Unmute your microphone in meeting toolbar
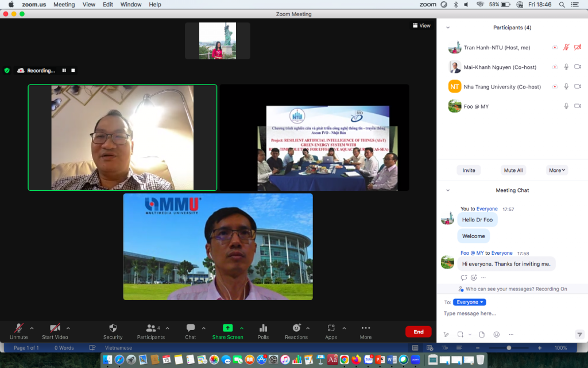The image size is (588, 368). (19, 331)
